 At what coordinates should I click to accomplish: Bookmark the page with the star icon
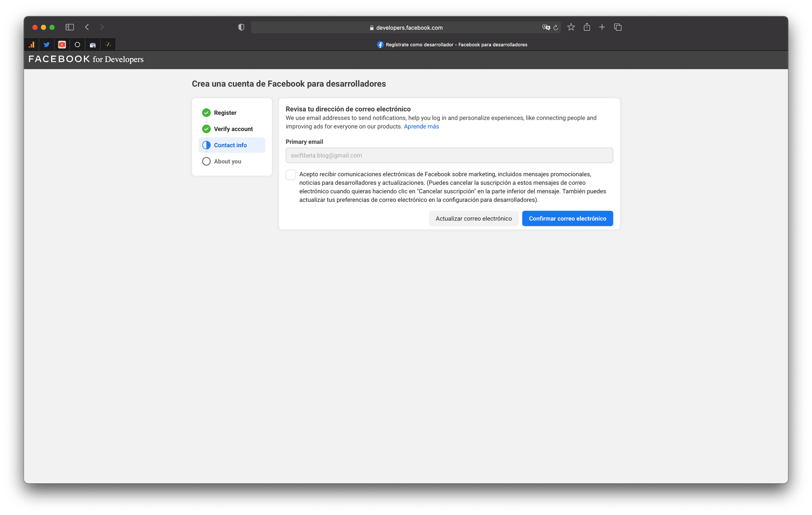pos(571,27)
